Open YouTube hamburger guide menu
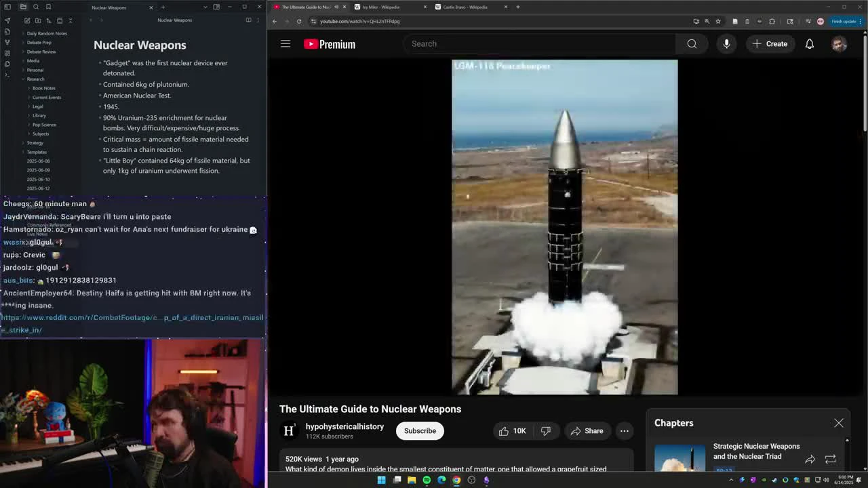The height and width of the screenshot is (488, 868). [x=285, y=44]
